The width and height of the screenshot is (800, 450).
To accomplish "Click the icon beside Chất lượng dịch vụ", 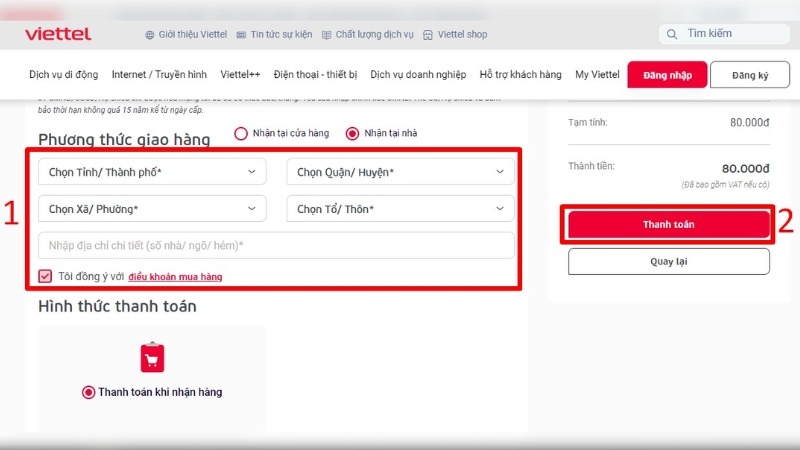I will 327,35.
